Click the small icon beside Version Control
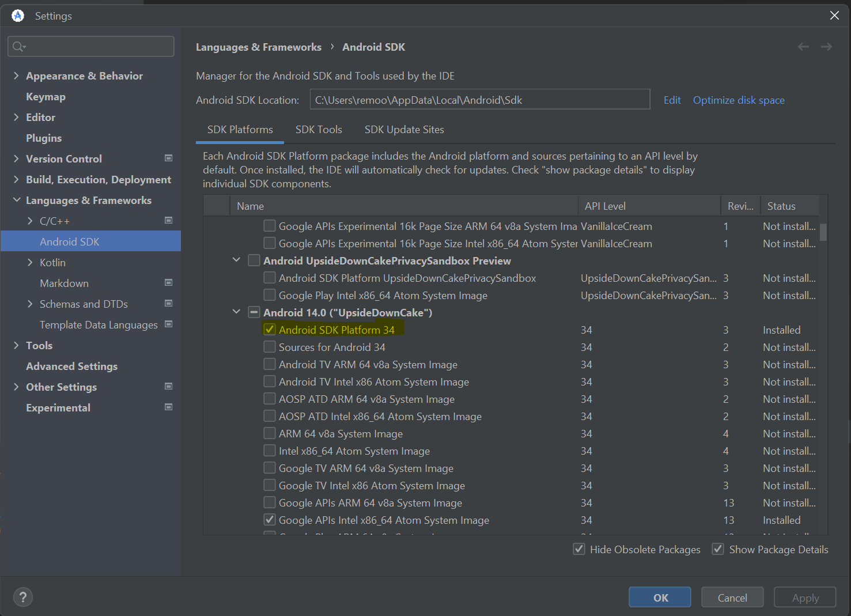Image resolution: width=851 pixels, height=616 pixels. [x=168, y=158]
